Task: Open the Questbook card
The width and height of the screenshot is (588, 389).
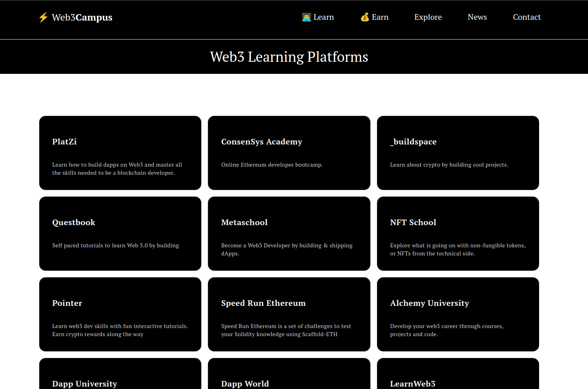Action: click(x=120, y=234)
